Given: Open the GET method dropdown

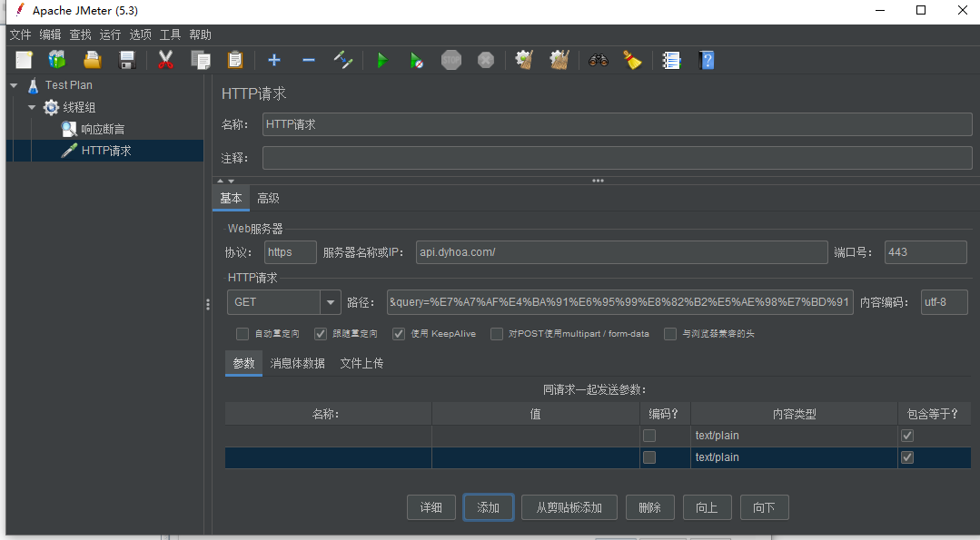Looking at the screenshot, I should [x=331, y=302].
